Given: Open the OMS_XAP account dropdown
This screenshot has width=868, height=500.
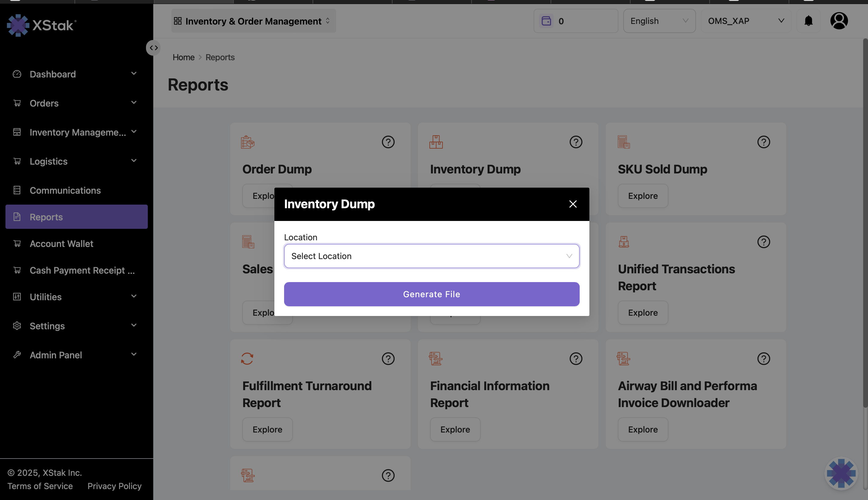Looking at the screenshot, I should pyautogui.click(x=746, y=21).
